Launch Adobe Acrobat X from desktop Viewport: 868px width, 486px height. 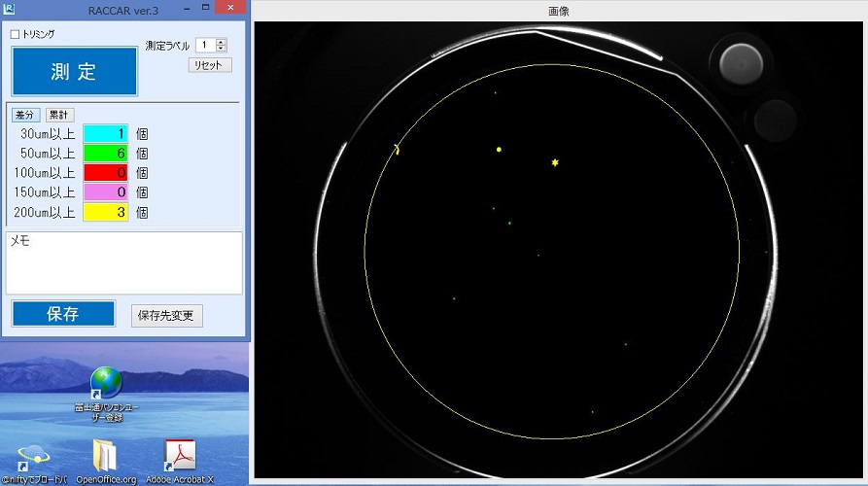[x=179, y=455]
